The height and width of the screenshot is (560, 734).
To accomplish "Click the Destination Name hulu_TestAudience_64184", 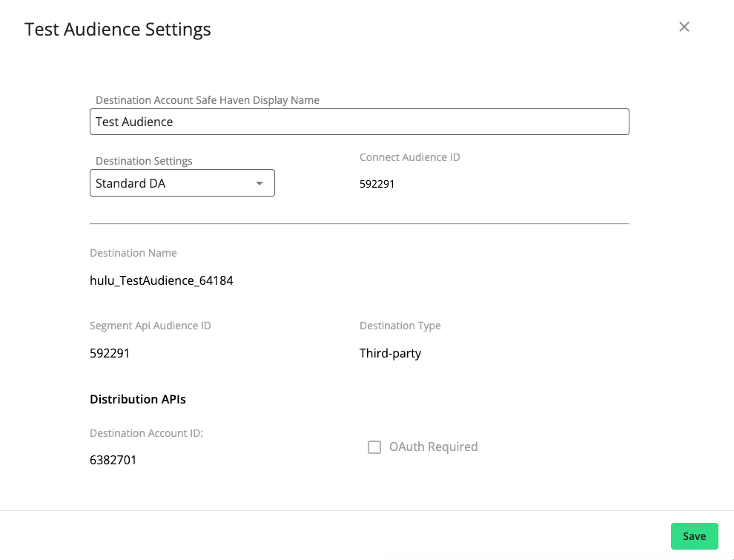I will pos(161,280).
